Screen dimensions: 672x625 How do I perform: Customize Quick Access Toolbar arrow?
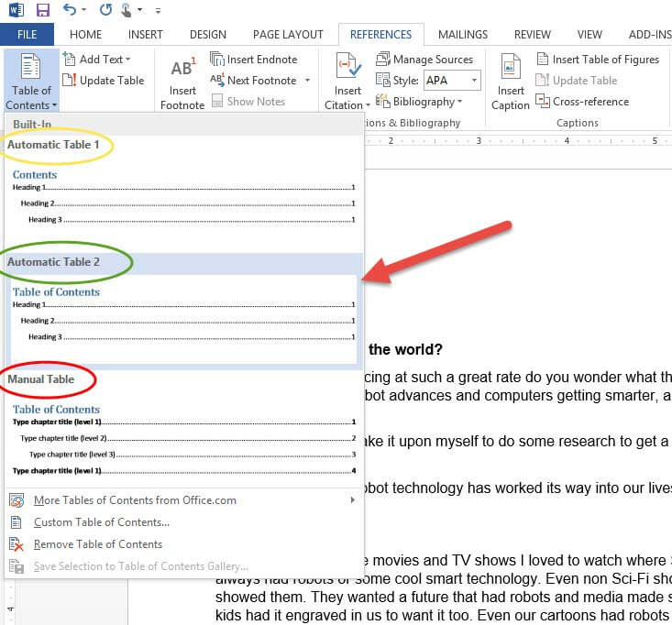(x=158, y=11)
